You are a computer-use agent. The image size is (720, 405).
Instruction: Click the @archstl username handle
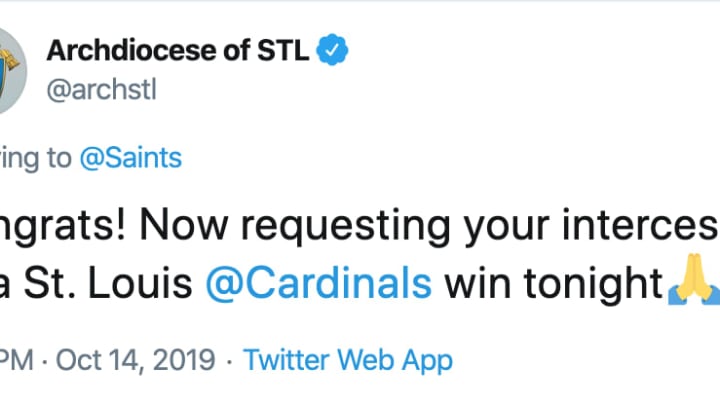pos(102,90)
